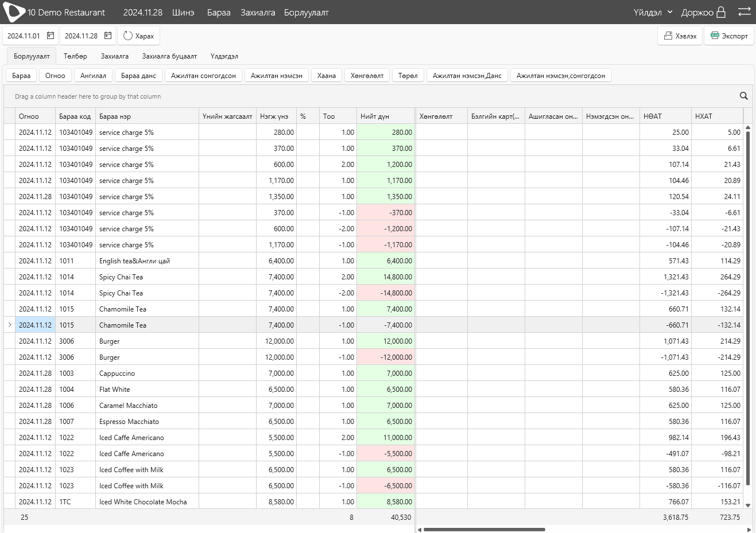Select the Espresso Macchiato row name
This screenshot has height=533, width=756.
(x=129, y=421)
